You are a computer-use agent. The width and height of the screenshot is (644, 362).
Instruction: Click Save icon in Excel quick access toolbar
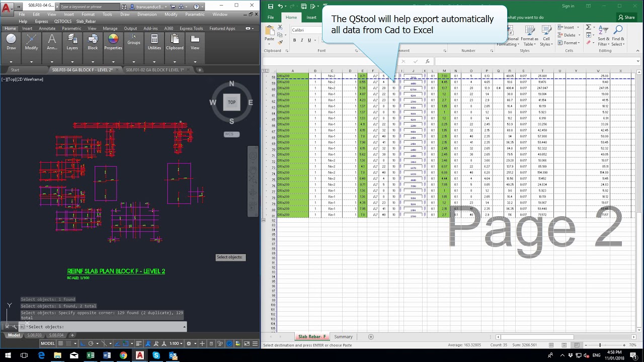(271, 6)
